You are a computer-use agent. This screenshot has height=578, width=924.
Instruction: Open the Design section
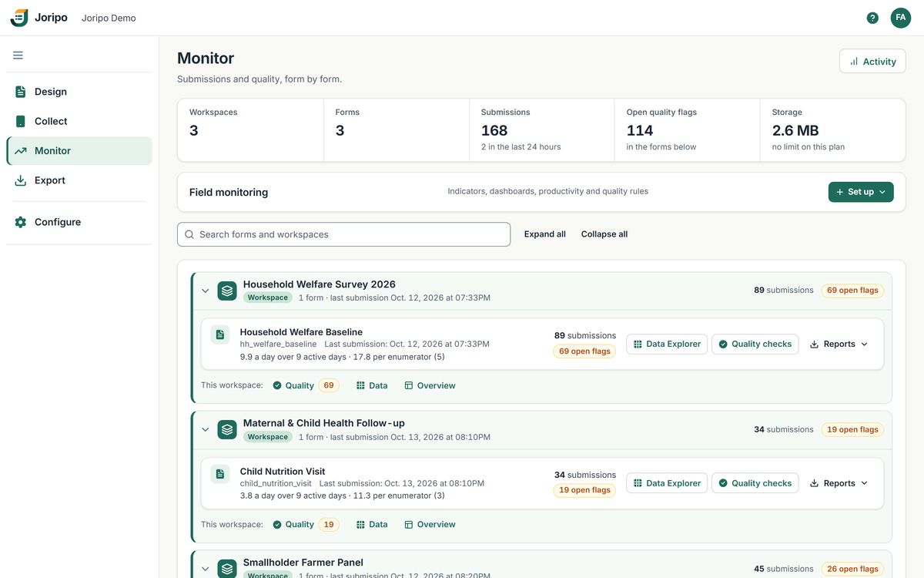tap(79, 92)
